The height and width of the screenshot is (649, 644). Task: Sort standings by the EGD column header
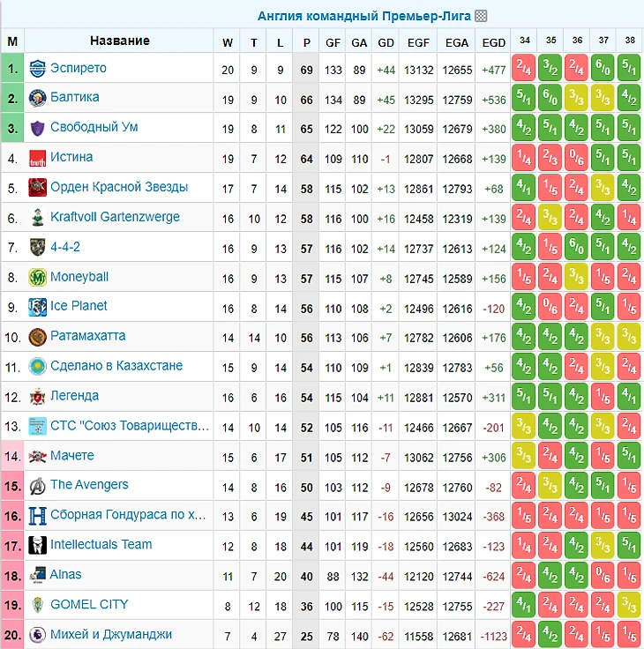coord(494,41)
